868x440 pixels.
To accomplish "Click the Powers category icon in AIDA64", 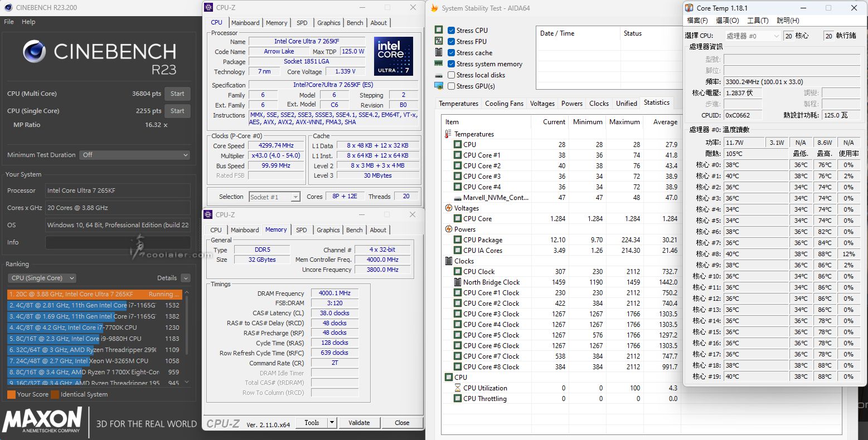I will pyautogui.click(x=448, y=229).
